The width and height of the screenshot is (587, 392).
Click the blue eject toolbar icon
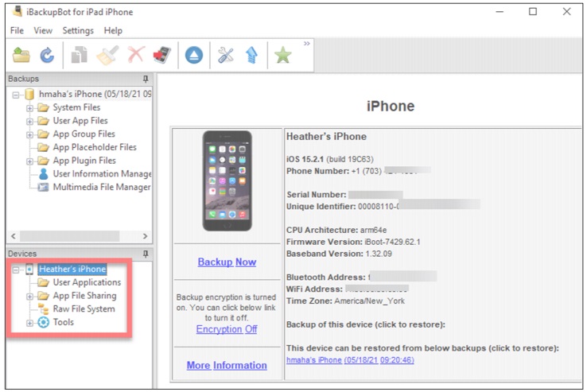click(x=194, y=55)
